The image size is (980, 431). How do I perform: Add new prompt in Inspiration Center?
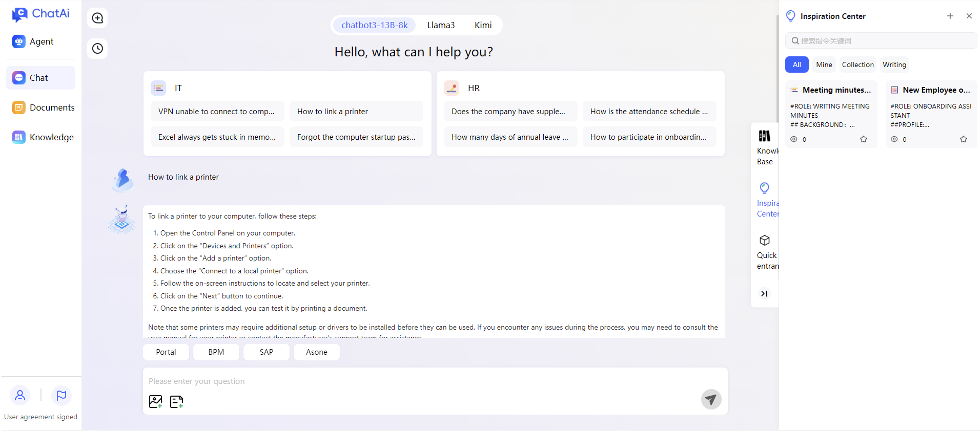950,16
